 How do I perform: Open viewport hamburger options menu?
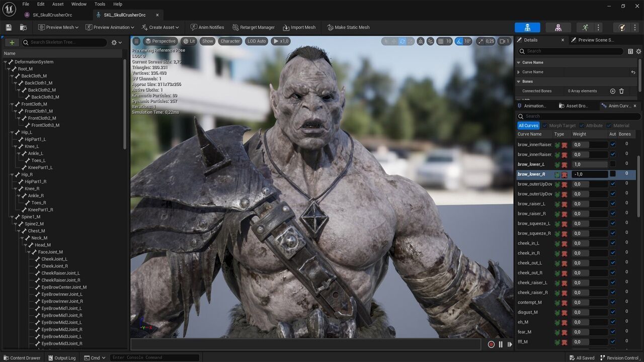(x=136, y=41)
